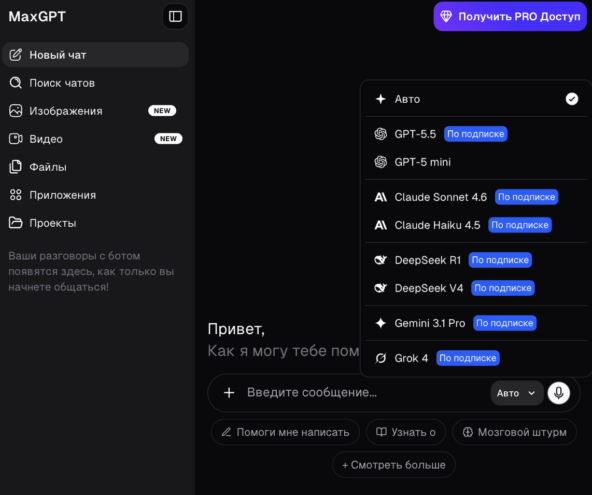Click the checkmark next to Авто model
Screen dimensions: 592x495
pyautogui.click(x=572, y=99)
